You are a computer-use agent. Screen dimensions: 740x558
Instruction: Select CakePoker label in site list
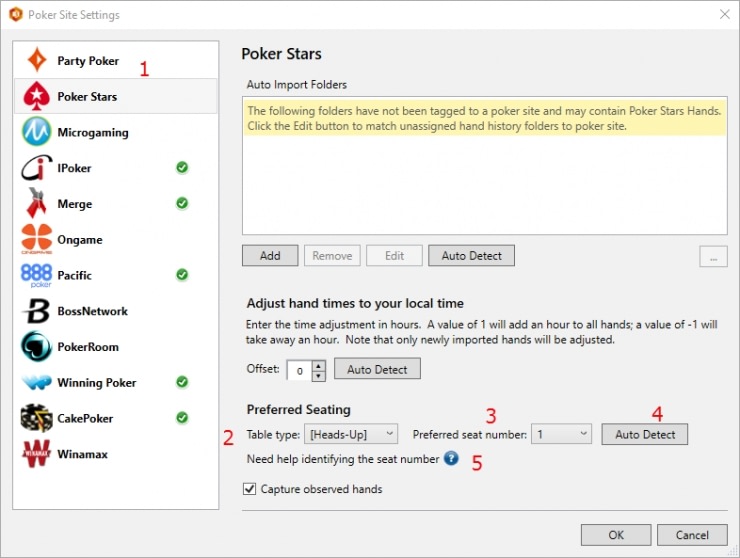click(x=85, y=418)
